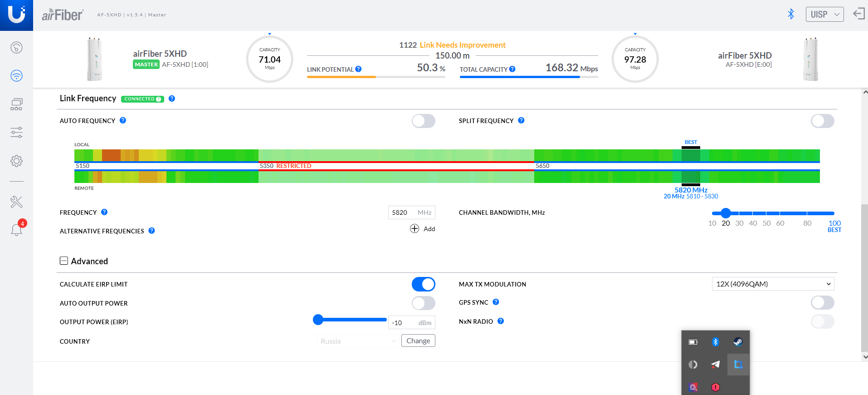Click the Add alternative frequency label
Viewport: 868px width, 395px height.
[429, 229]
